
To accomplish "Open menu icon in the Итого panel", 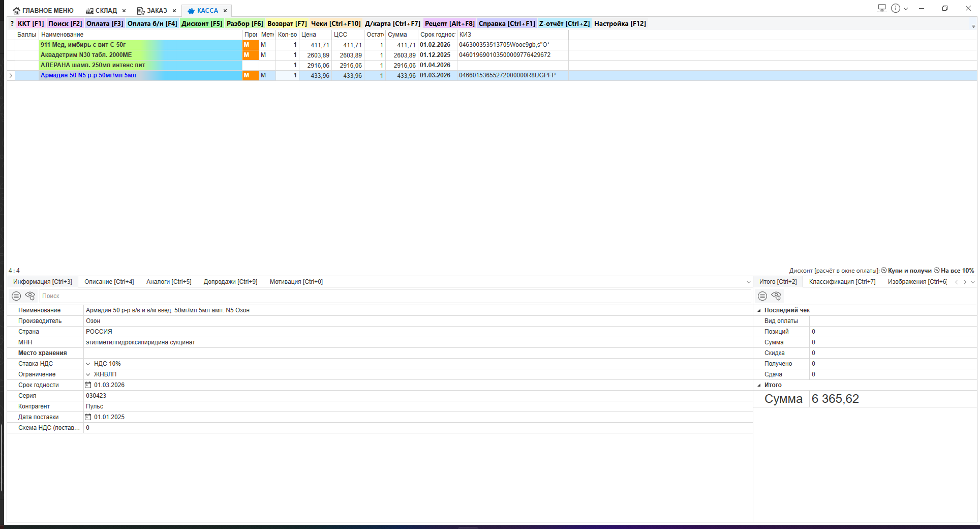I will tap(762, 296).
